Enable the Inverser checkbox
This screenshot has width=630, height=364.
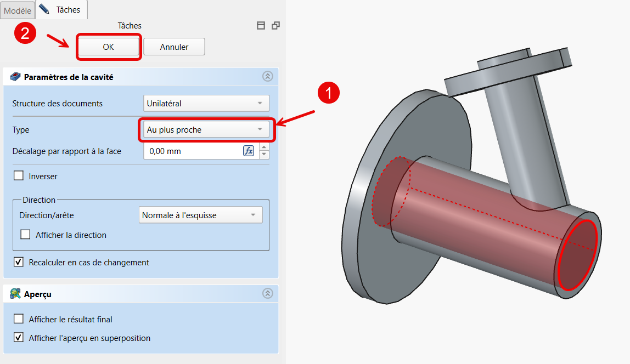(19, 176)
